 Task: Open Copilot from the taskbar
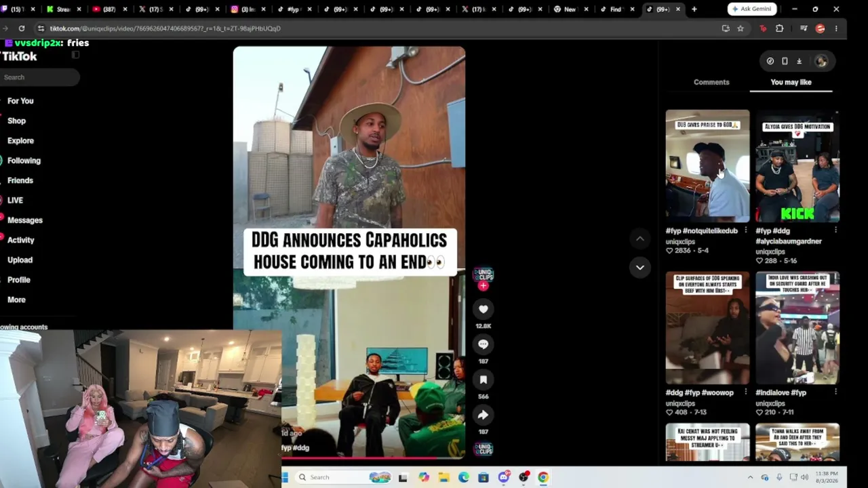pyautogui.click(x=424, y=477)
